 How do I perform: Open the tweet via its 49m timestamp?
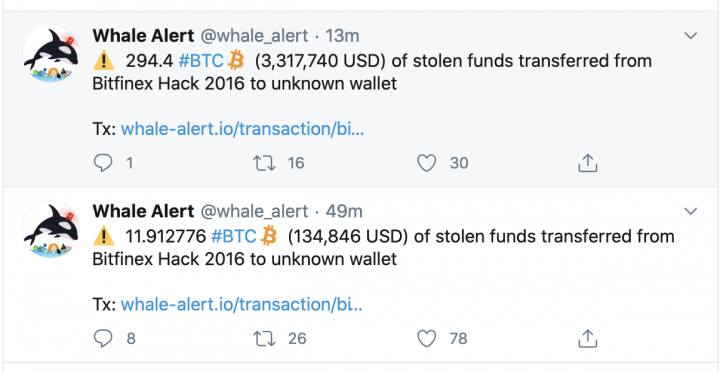(344, 211)
